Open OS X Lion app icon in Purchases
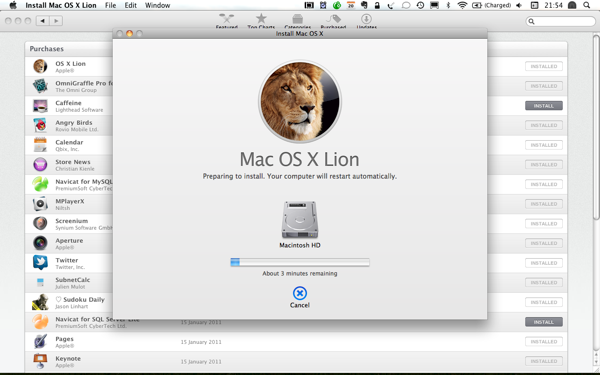This screenshot has height=375, width=600. tap(40, 66)
